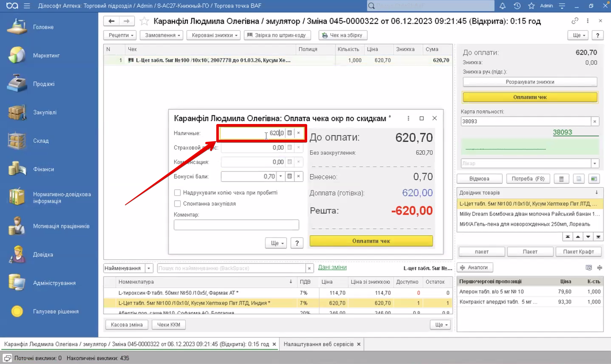
Task: Check the Спонтанна закупівля checkbox
Action: [x=178, y=204]
